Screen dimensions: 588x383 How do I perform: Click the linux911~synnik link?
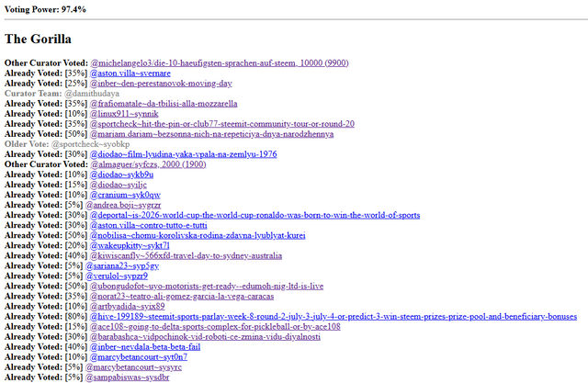pyautogui.click(x=124, y=114)
